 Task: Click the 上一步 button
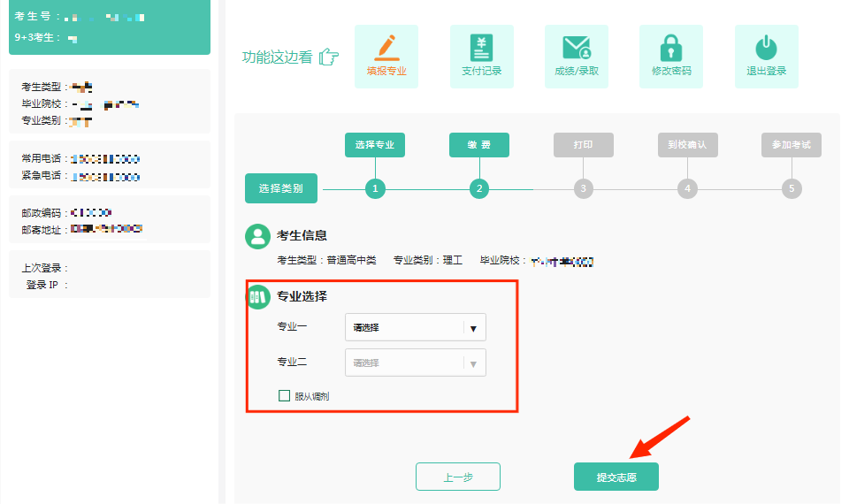(x=458, y=477)
